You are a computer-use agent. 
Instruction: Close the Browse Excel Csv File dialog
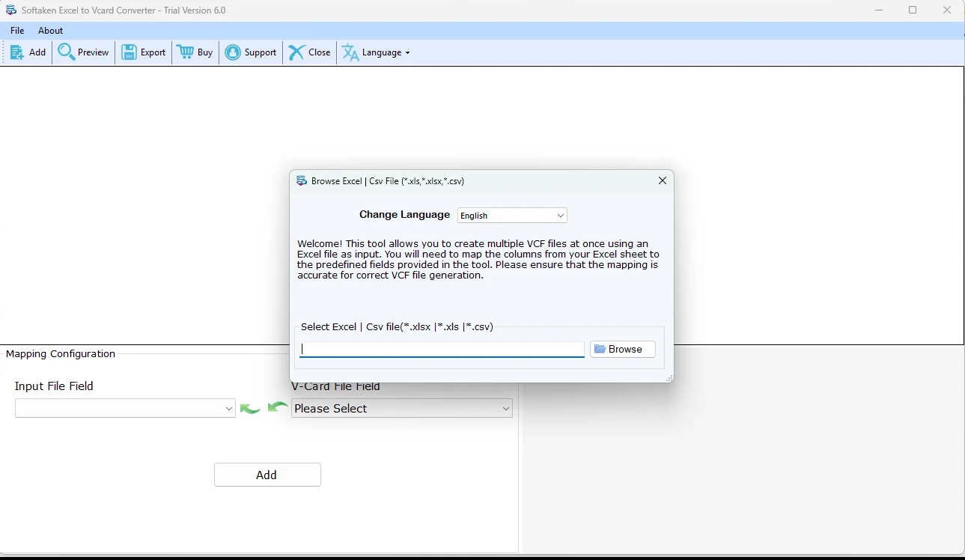663,180
